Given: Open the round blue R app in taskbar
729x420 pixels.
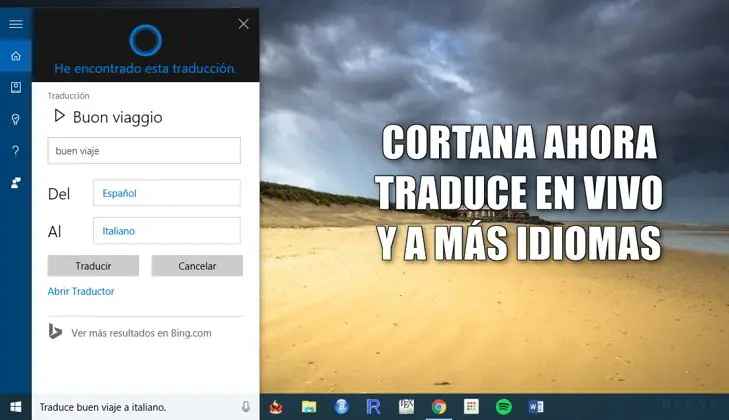Looking at the screenshot, I should [341, 407].
